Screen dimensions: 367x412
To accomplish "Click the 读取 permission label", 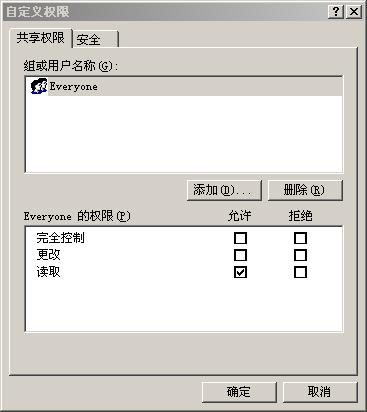I will (48, 272).
